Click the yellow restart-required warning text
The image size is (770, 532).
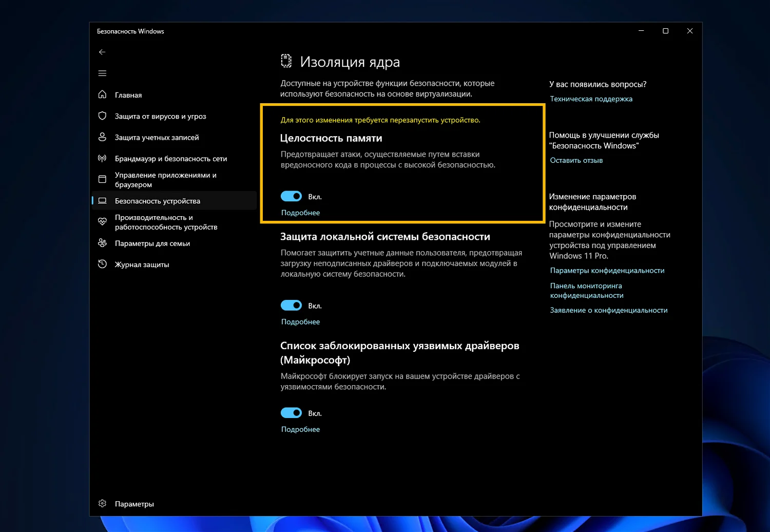point(380,120)
